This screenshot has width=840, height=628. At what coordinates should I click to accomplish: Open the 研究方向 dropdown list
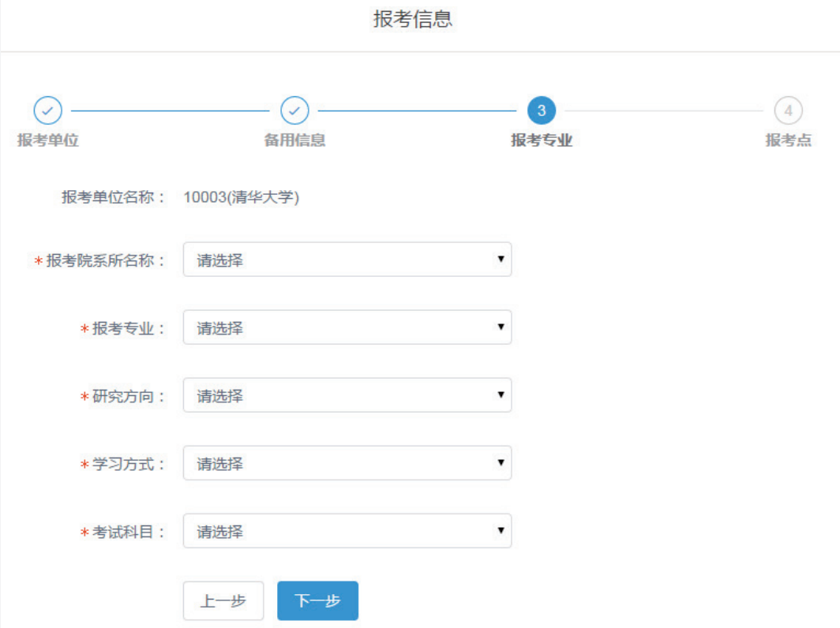pos(347,395)
